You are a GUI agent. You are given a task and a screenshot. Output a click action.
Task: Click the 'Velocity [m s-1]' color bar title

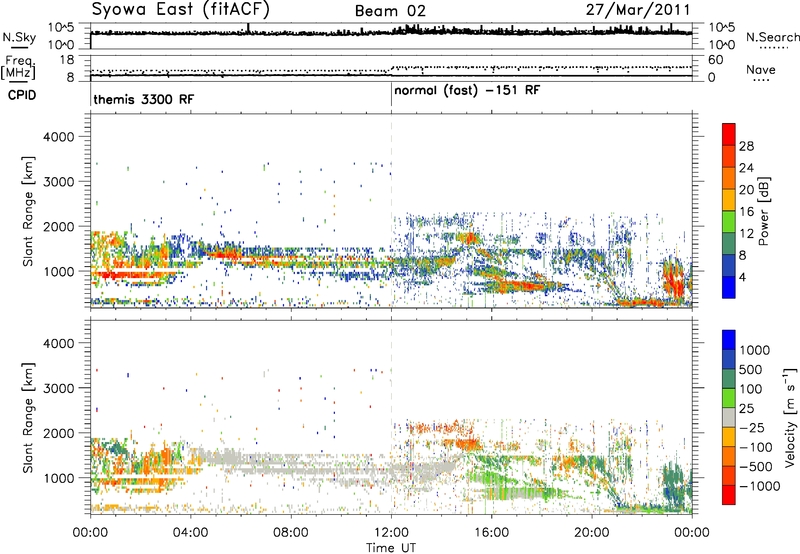pyautogui.click(x=790, y=417)
